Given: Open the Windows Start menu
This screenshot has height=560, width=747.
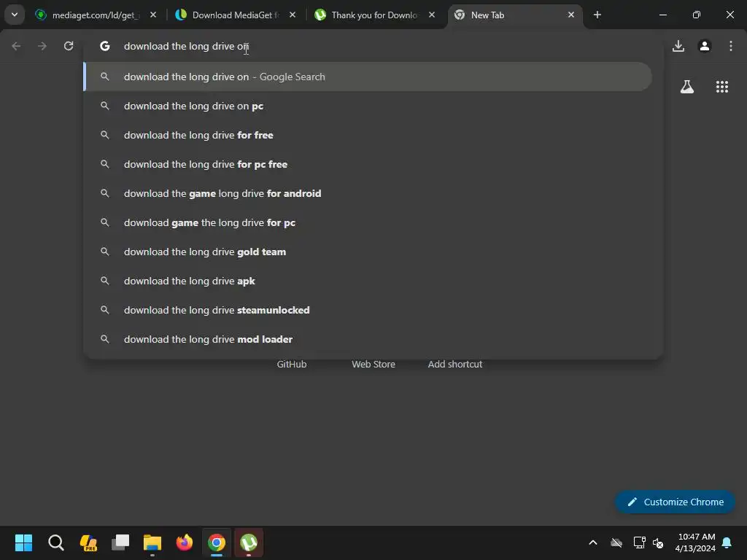Looking at the screenshot, I should click(23, 542).
